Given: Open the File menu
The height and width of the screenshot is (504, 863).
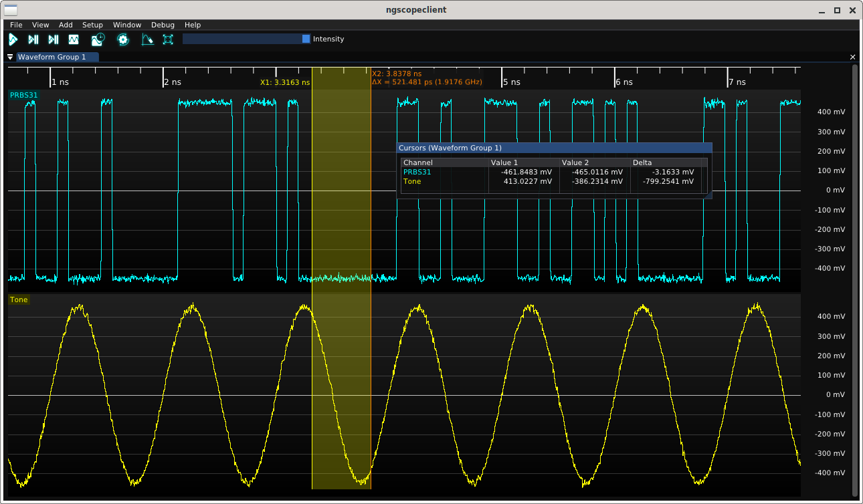Looking at the screenshot, I should (16, 25).
